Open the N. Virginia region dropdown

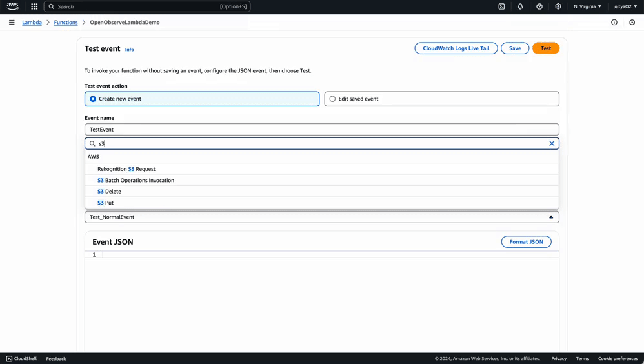tap(587, 6)
